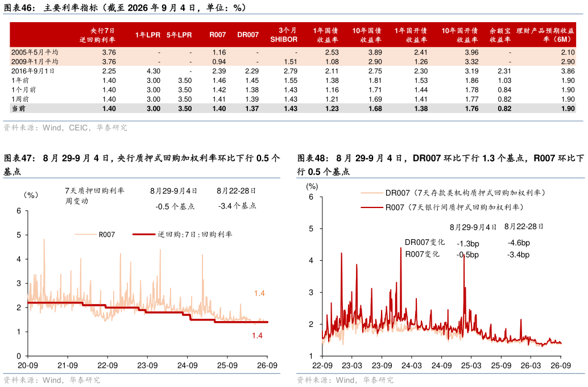This screenshot has height=387, width=588.
Task: Select R007 legend entry in chart 47
Action: [x=95, y=235]
